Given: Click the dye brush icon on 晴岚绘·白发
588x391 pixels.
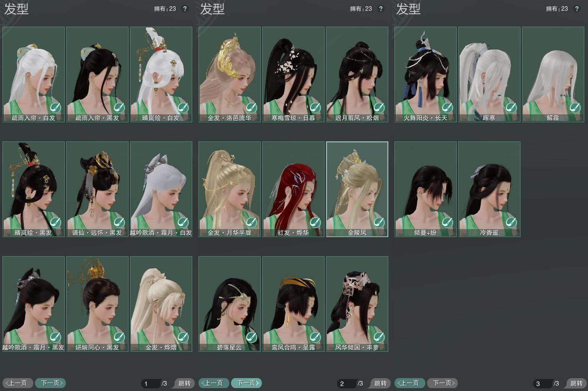Looking at the screenshot, I should click(183, 108).
